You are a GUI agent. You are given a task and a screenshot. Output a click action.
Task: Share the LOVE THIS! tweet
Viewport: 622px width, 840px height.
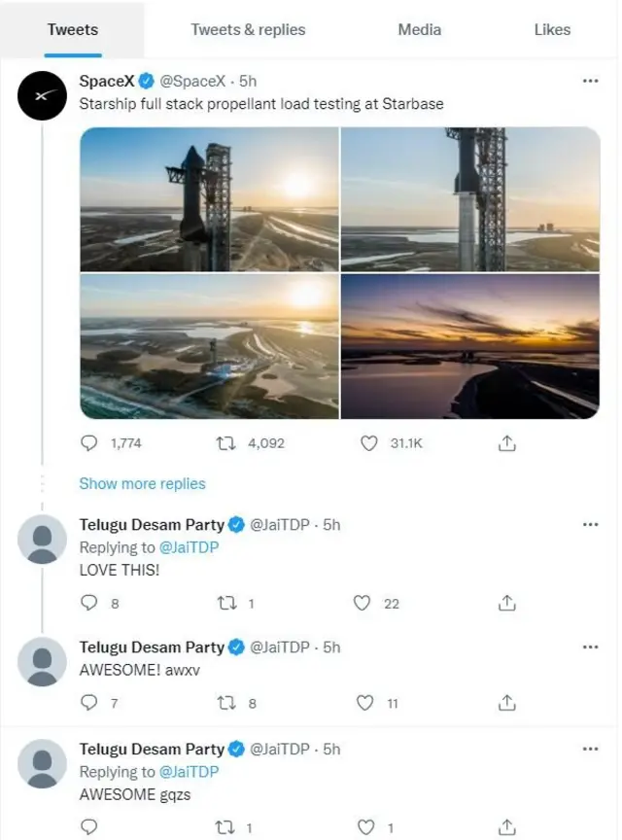tap(506, 604)
